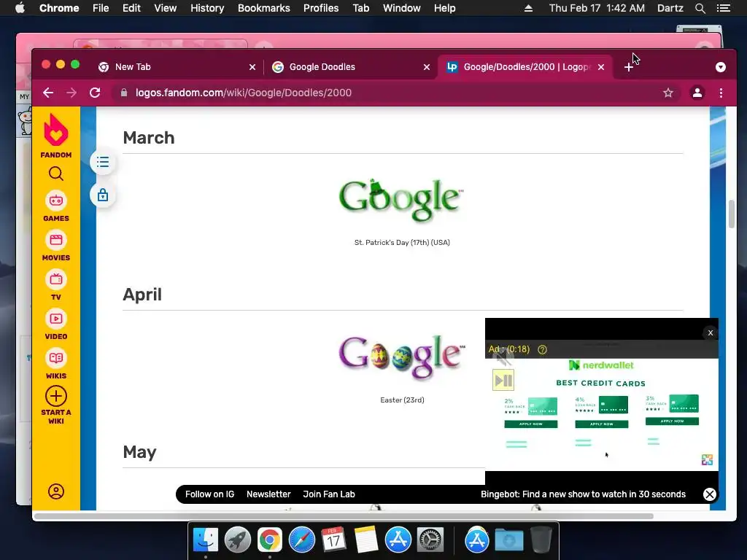Open the table of contents button

(102, 163)
